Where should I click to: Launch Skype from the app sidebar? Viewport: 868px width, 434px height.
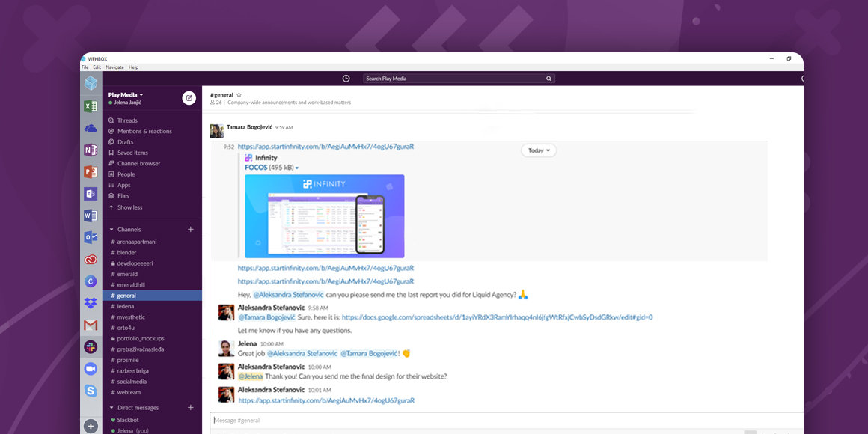pyautogui.click(x=91, y=391)
